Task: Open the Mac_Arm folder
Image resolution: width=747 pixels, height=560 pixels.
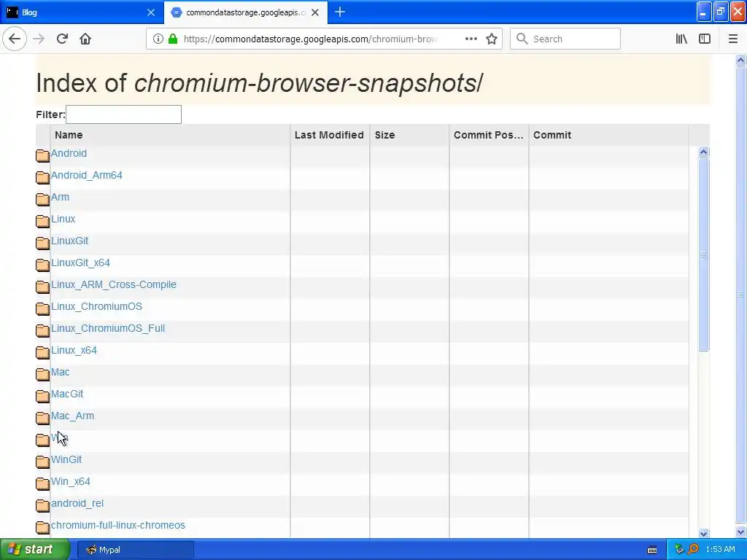Action: pos(72,416)
